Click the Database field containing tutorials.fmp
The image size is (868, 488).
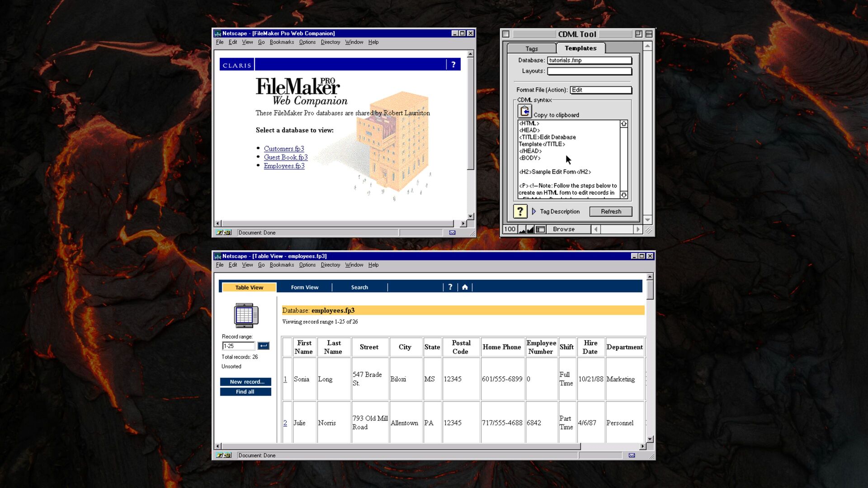pyautogui.click(x=590, y=60)
